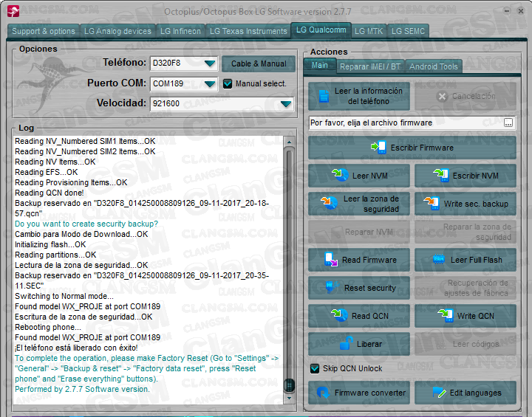Image resolution: width=532 pixels, height=417 pixels.
Task: Open the Velocidad baud rate dropdown
Action: click(x=286, y=104)
